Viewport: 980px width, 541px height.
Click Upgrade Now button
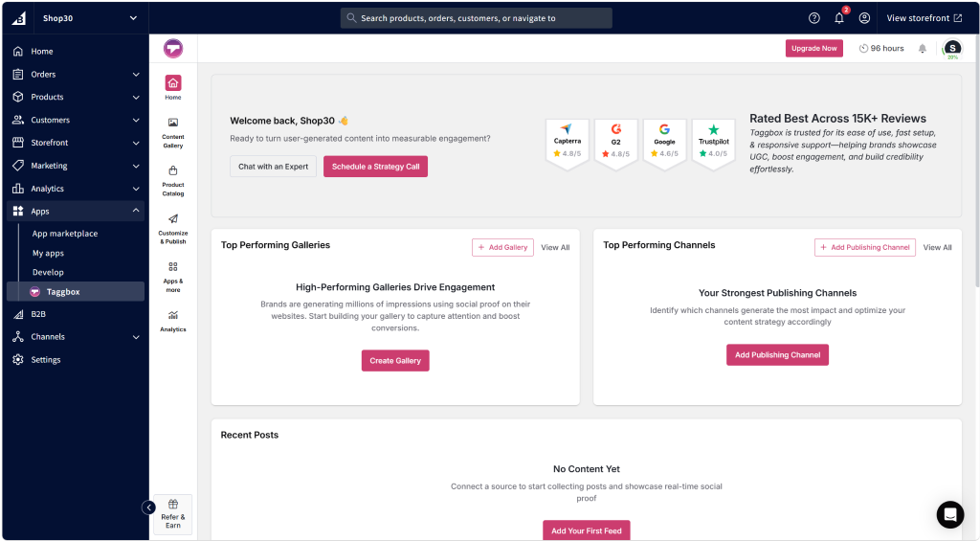pyautogui.click(x=813, y=48)
